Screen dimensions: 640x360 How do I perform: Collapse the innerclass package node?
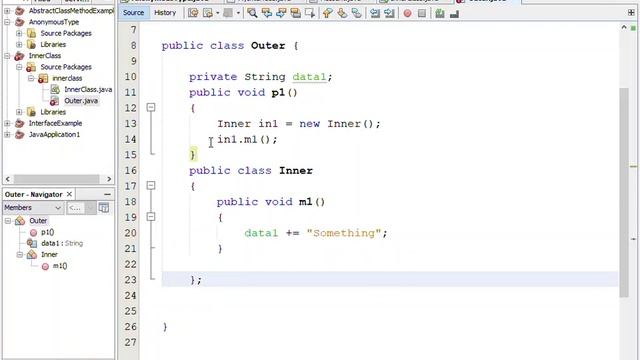coord(31,78)
